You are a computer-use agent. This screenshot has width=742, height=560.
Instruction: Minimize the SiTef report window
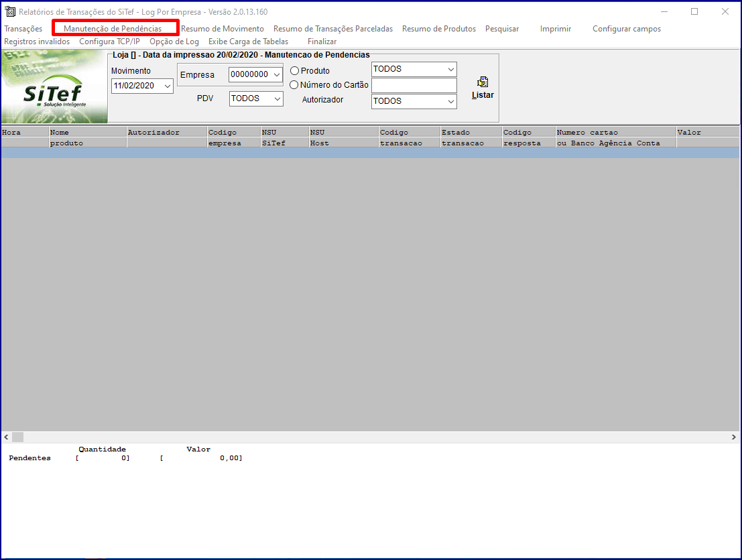coord(664,11)
